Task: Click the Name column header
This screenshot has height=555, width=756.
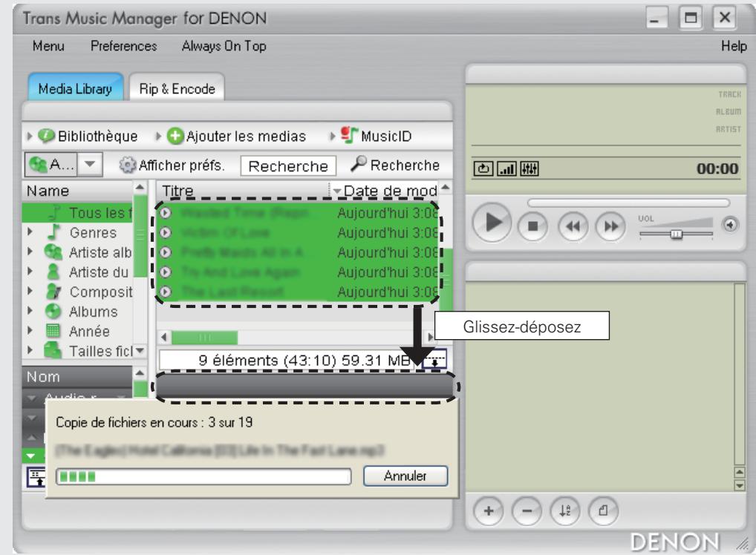Action: 77,191
